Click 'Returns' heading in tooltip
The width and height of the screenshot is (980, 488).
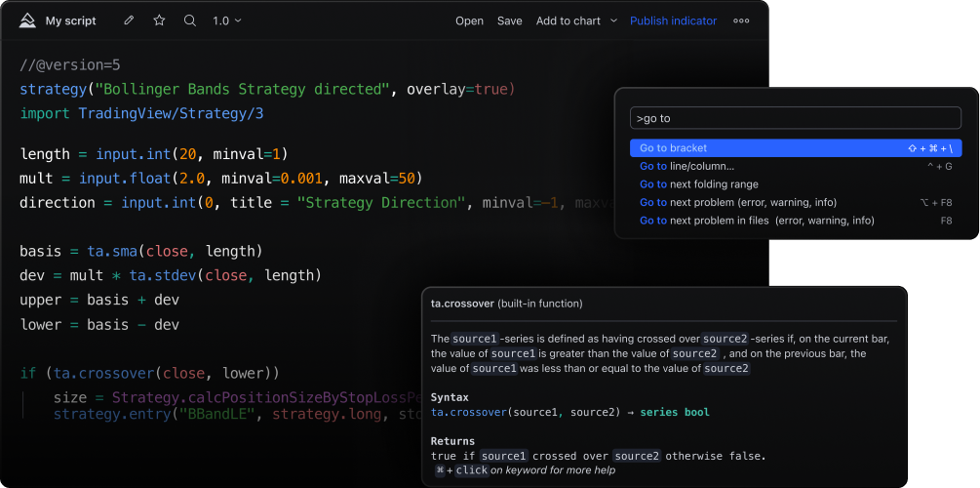coord(452,441)
